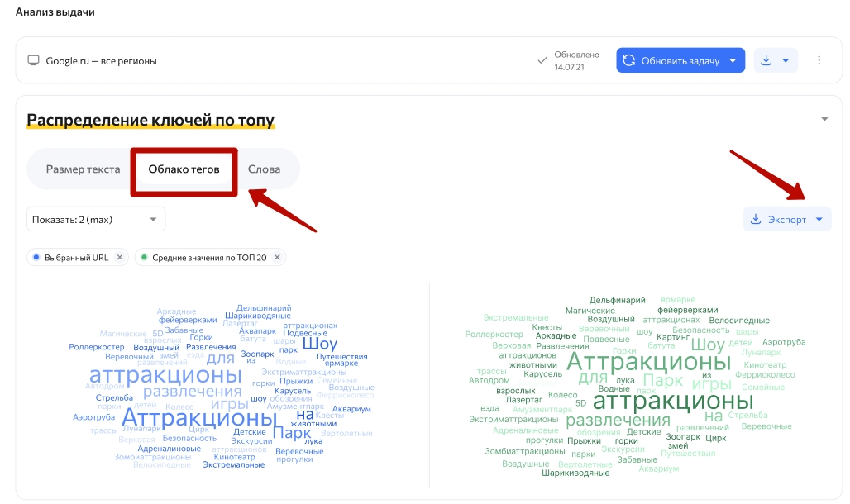This screenshot has height=504, width=850.
Task: Click the Экспорт download icon
Action: pyautogui.click(x=756, y=219)
